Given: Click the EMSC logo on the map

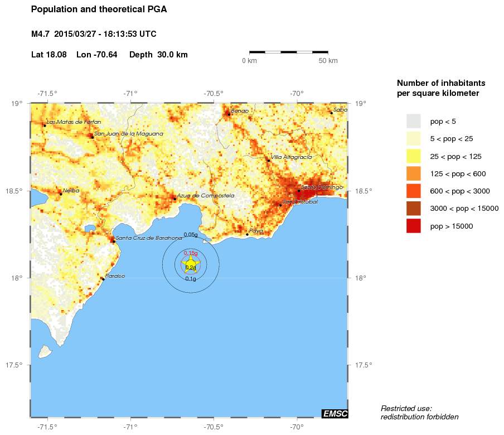Looking at the screenshot, I should tap(335, 413).
